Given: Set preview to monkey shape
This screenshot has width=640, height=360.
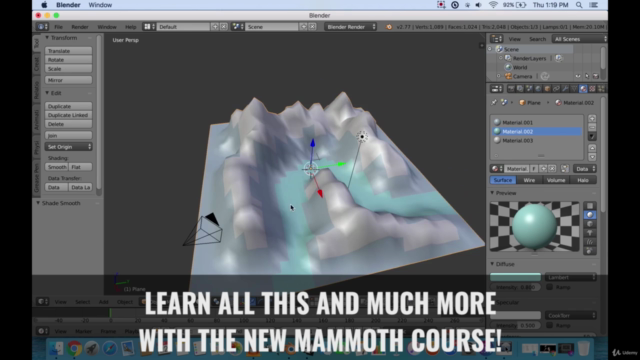Looking at the screenshot, I should [589, 233].
